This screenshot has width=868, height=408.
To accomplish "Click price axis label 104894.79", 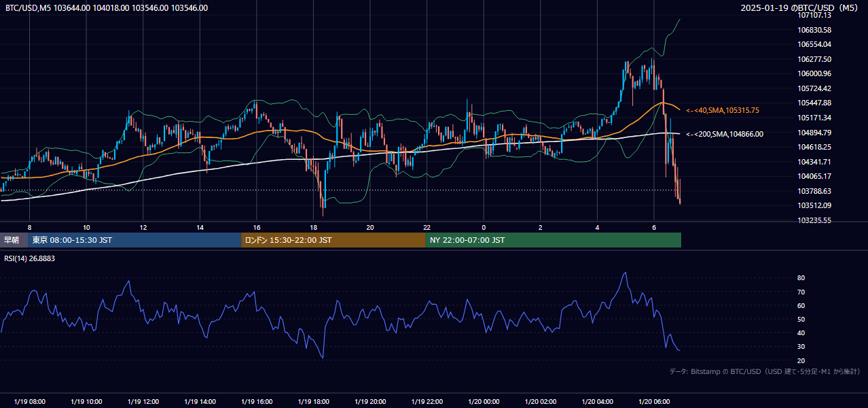I will coord(814,133).
